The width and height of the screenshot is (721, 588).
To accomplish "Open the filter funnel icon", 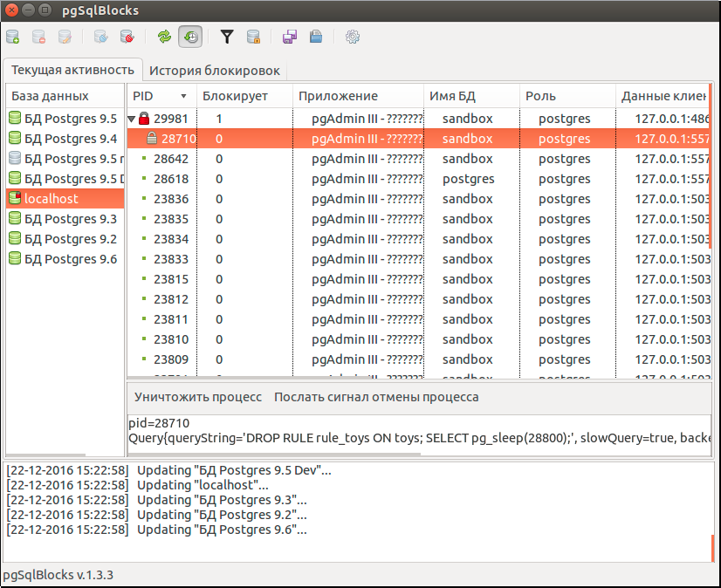I will [227, 37].
